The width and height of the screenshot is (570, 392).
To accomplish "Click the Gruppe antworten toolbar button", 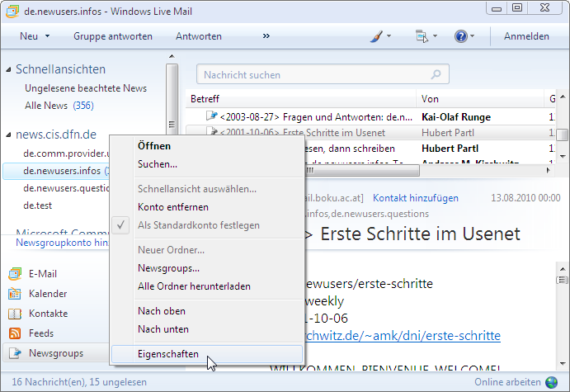I will (113, 36).
